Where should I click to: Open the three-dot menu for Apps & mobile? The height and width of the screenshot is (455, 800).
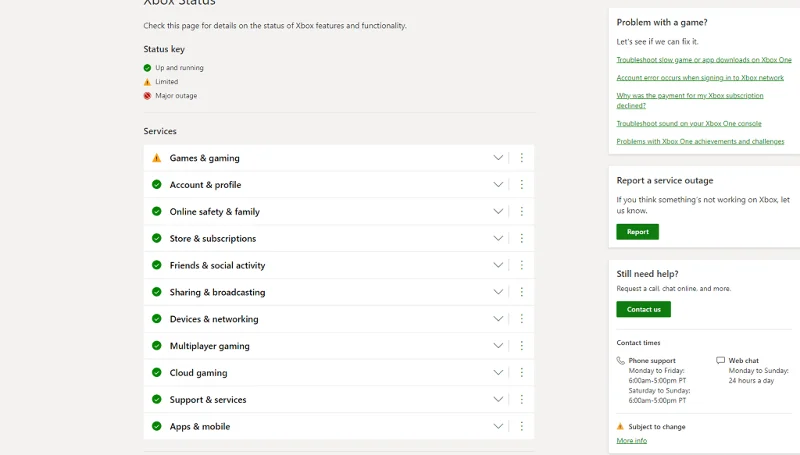(521, 426)
